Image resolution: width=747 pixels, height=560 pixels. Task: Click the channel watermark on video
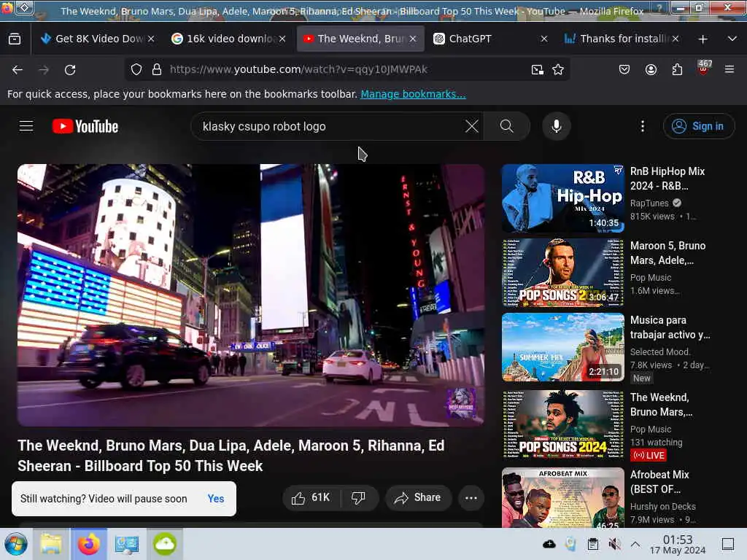click(461, 402)
